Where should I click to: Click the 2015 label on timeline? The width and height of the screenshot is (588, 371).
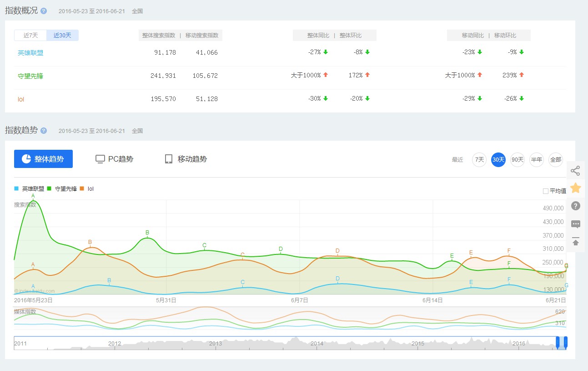click(x=418, y=343)
